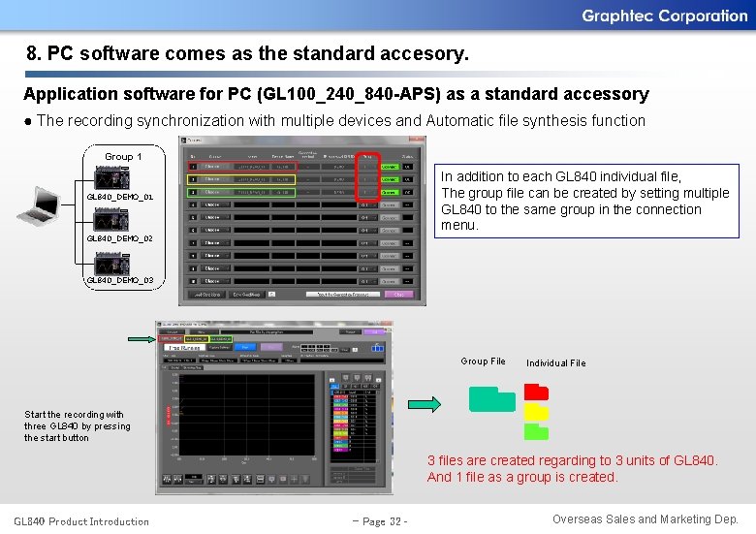Open Group Off dropdown in row 4
Image resolution: width=756 pixels, height=534 pixels.
(367, 204)
